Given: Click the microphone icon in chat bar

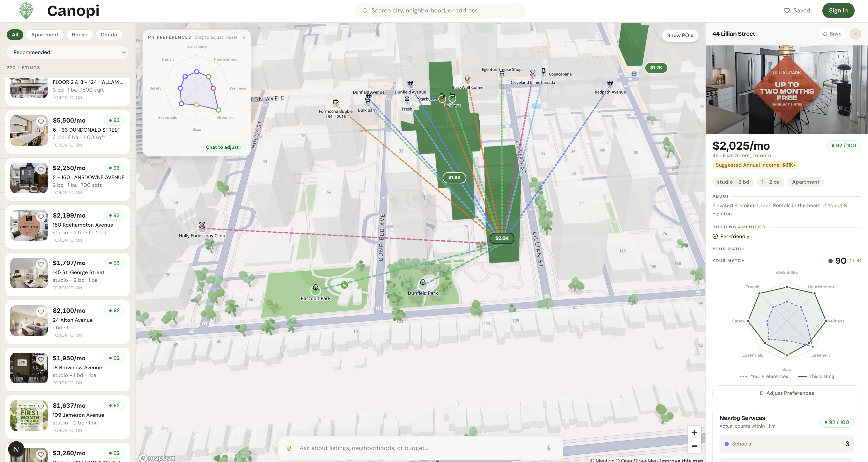Looking at the screenshot, I should (549, 448).
